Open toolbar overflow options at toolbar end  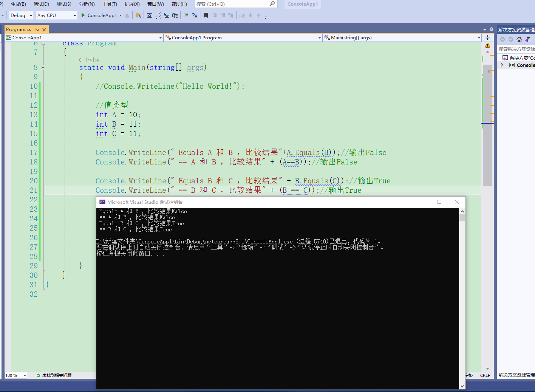coord(266,17)
